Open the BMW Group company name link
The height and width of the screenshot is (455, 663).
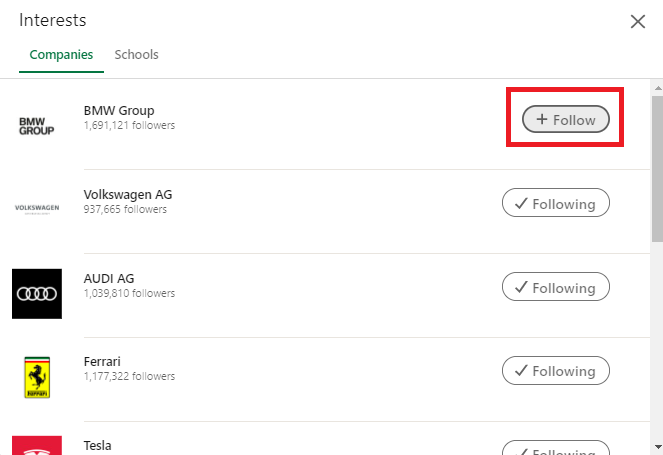tap(119, 111)
